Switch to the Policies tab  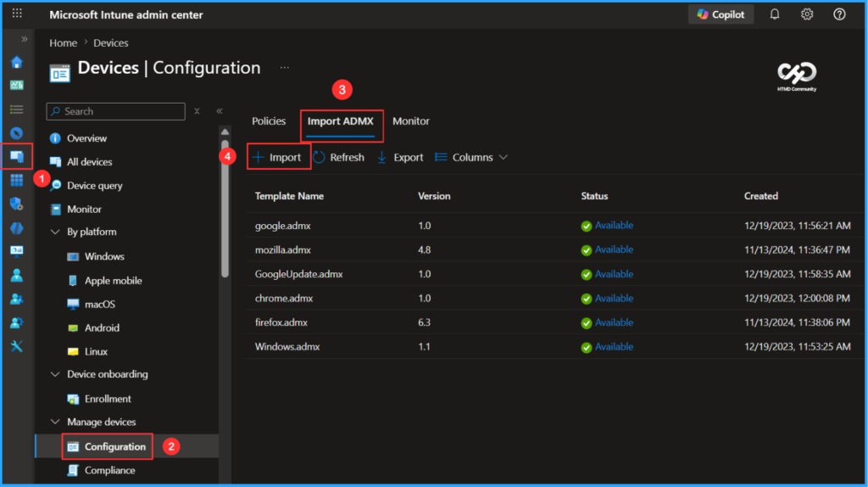click(269, 121)
